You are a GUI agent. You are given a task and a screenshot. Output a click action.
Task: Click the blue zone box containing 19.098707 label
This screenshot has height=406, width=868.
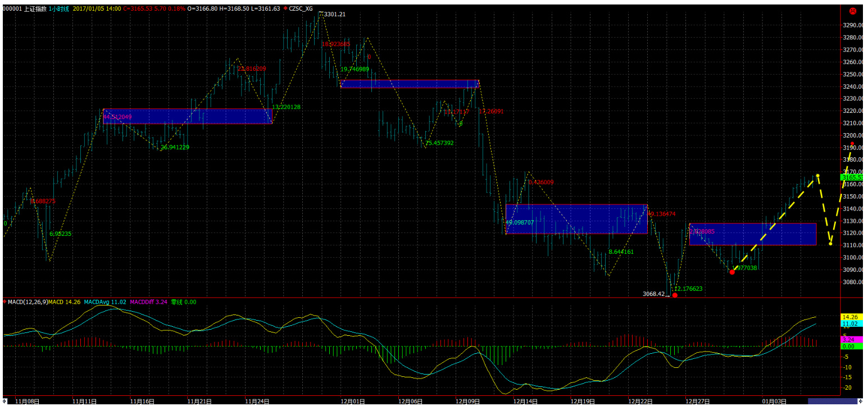pos(576,219)
